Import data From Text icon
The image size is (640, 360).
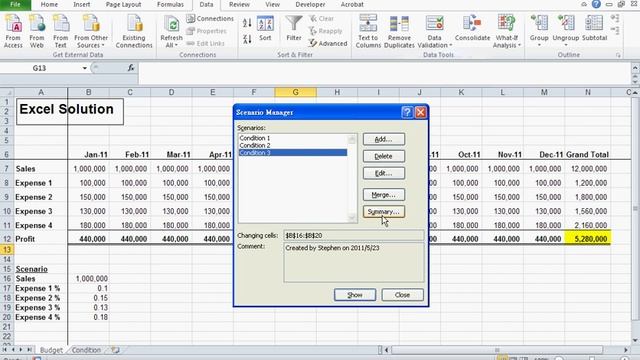click(x=60, y=31)
